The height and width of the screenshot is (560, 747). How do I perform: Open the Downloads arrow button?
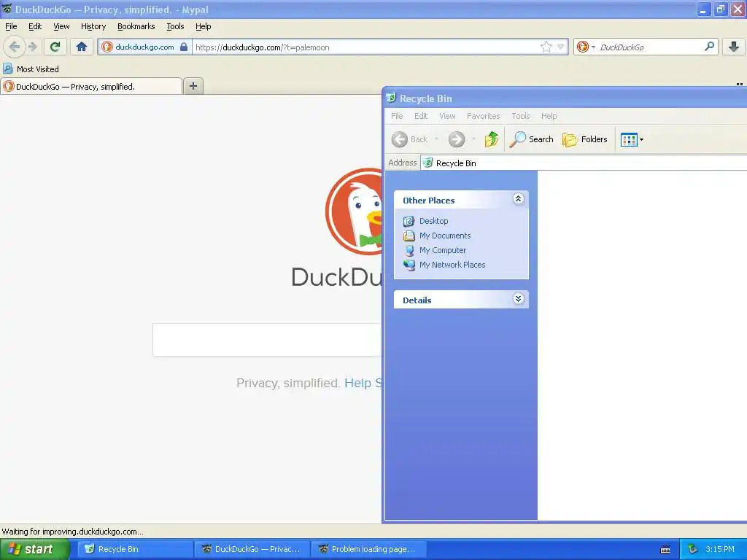click(734, 47)
